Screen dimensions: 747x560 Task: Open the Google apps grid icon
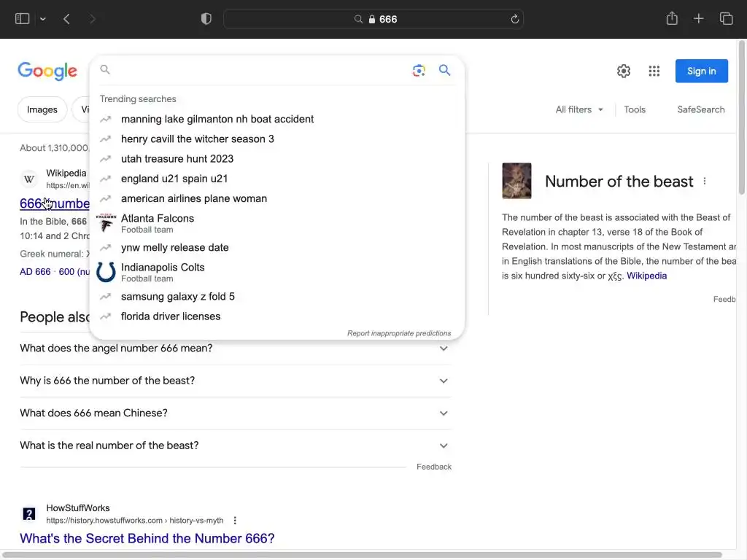coord(654,71)
